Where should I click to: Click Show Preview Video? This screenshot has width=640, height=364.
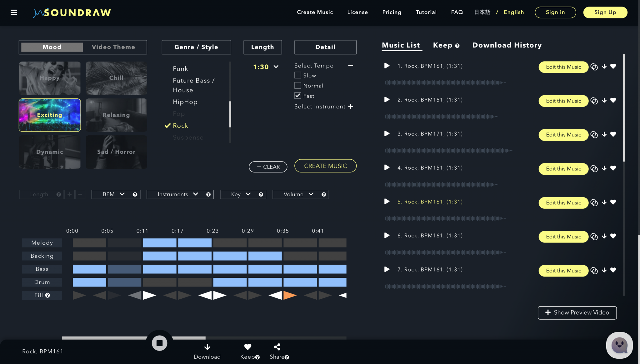577,312
